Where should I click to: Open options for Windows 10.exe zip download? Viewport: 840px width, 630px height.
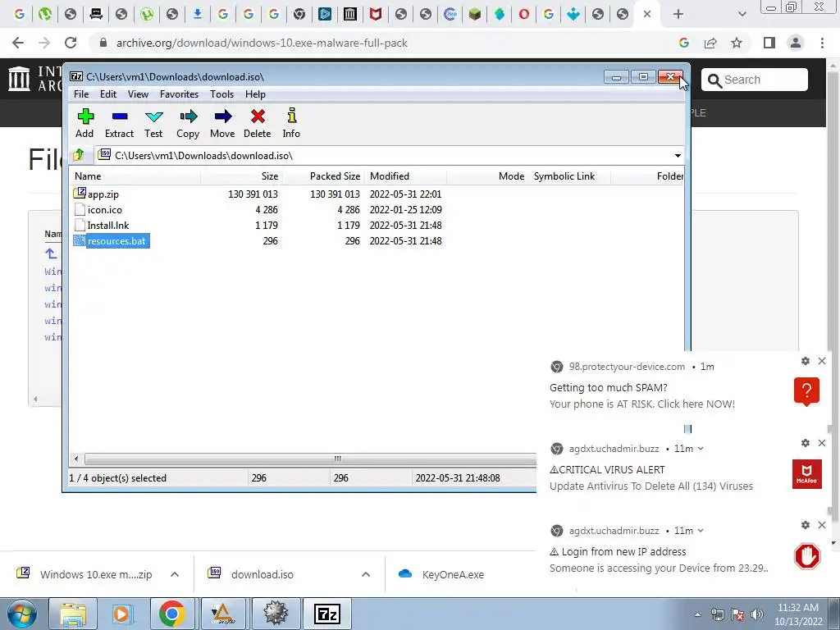[x=175, y=574]
